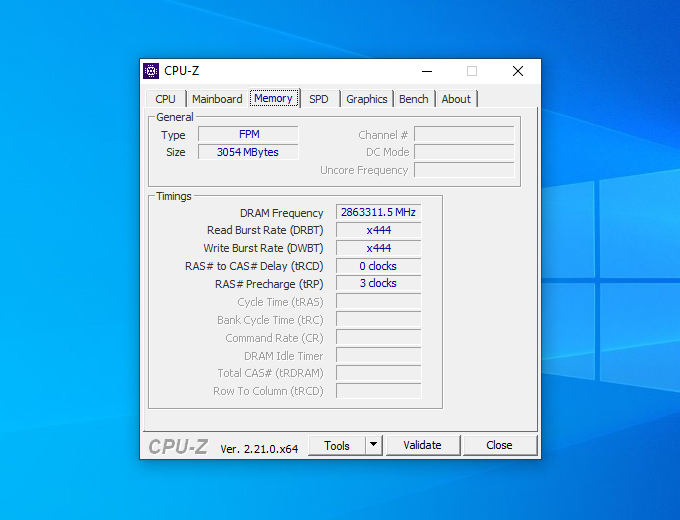The image size is (680, 520).
Task: Click the memory Type field showing FPM
Action: pyautogui.click(x=248, y=134)
